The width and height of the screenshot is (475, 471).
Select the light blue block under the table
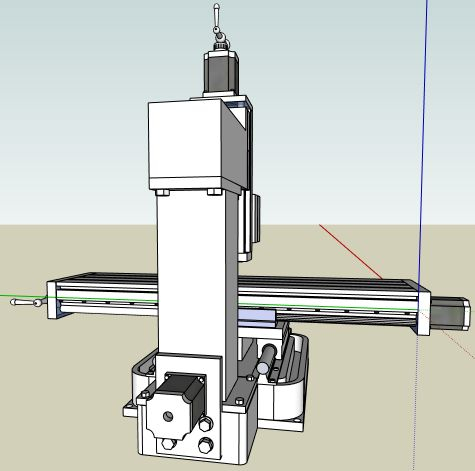256,316
